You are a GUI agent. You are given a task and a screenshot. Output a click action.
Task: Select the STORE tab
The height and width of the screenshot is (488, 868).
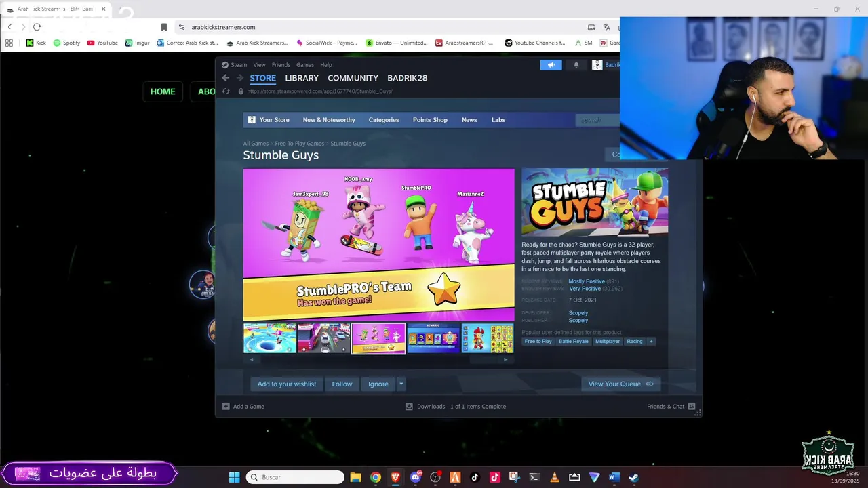click(x=262, y=78)
